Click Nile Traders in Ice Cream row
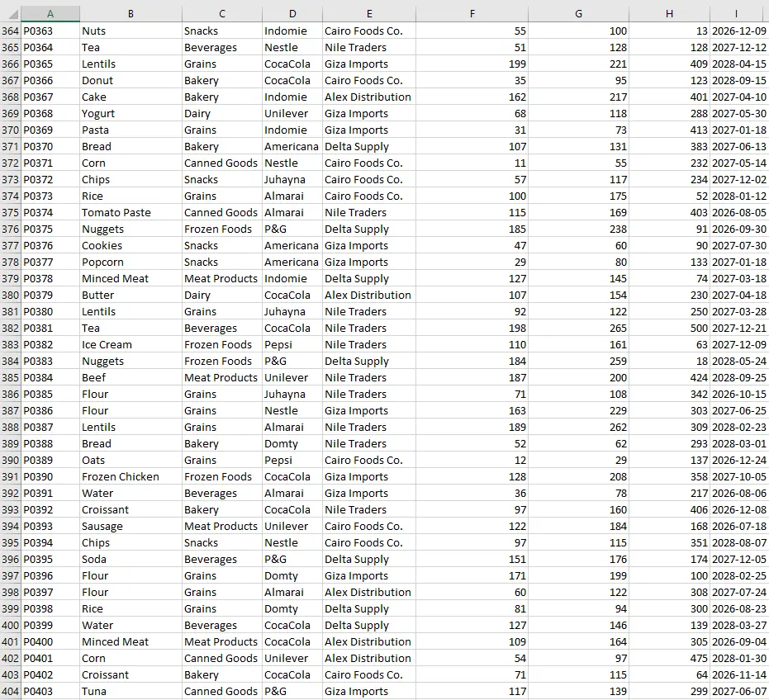 [x=368, y=344]
